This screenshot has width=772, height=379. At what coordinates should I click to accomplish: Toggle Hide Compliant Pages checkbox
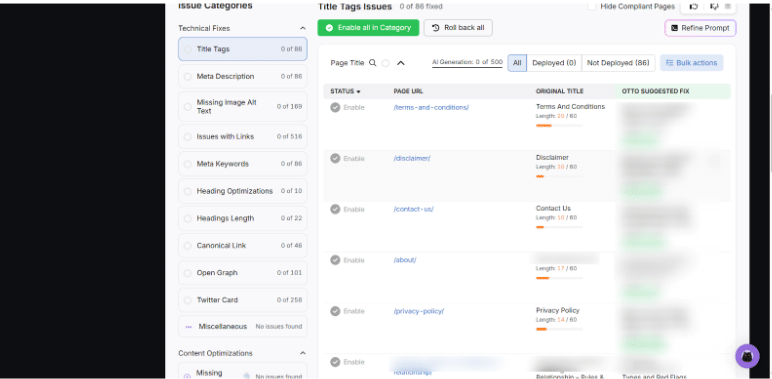click(591, 6)
